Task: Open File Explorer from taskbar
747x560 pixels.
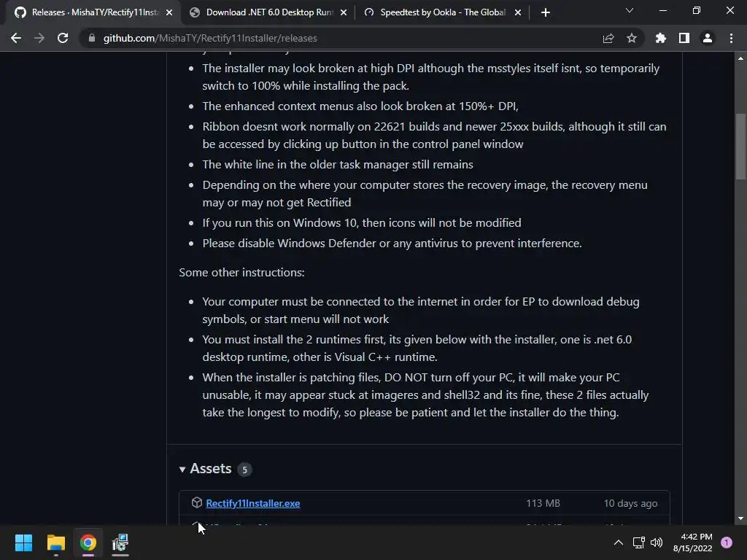Action: [55, 542]
